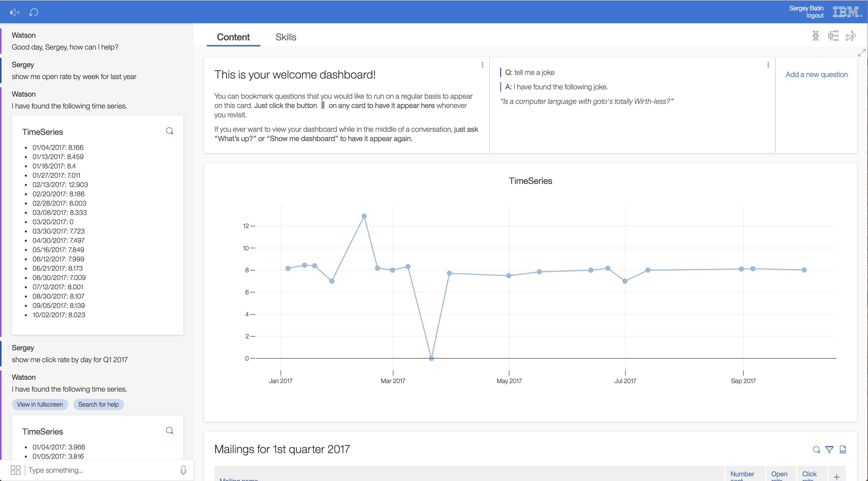Click the Search for help chip
Viewport: 868px width, 481px height.
coord(98,404)
